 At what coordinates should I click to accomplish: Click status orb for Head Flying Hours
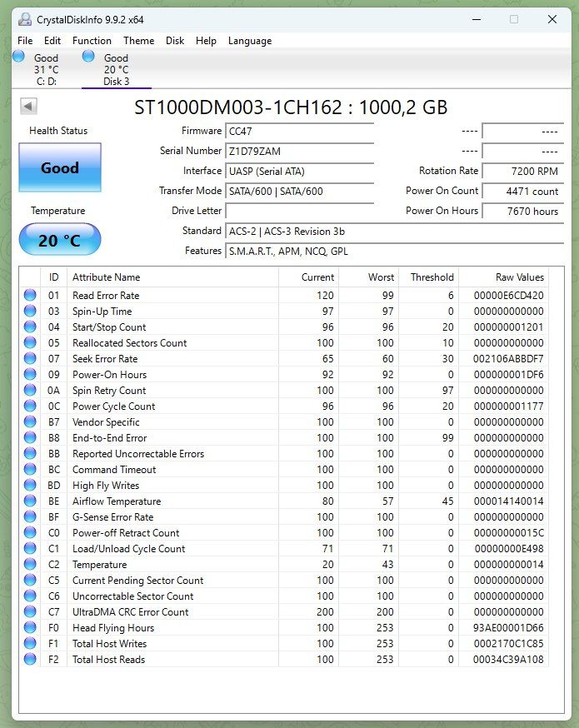(30, 627)
